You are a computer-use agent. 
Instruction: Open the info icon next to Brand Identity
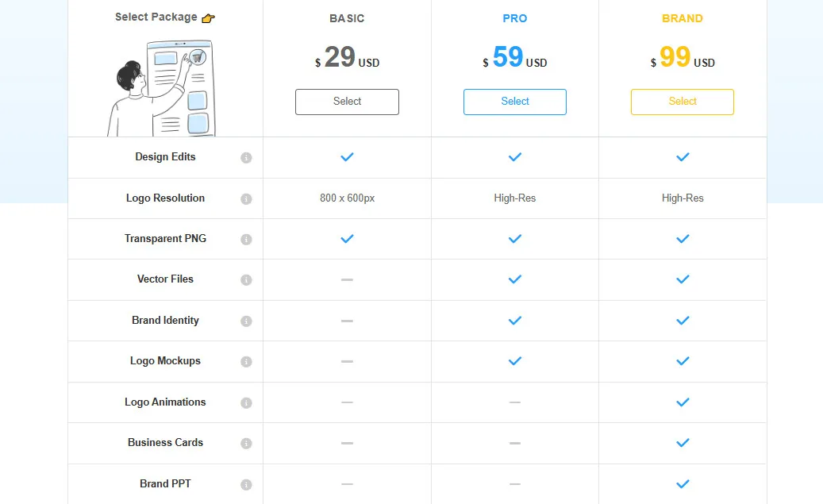pos(246,321)
